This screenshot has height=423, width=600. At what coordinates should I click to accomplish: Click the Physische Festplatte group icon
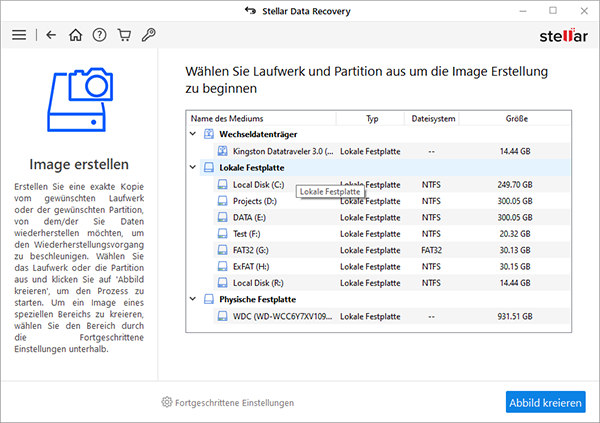(209, 299)
